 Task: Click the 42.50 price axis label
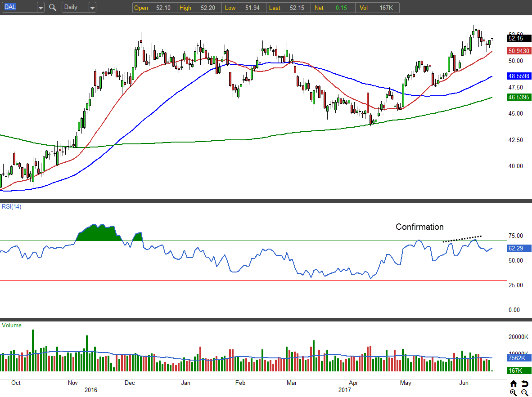516,140
